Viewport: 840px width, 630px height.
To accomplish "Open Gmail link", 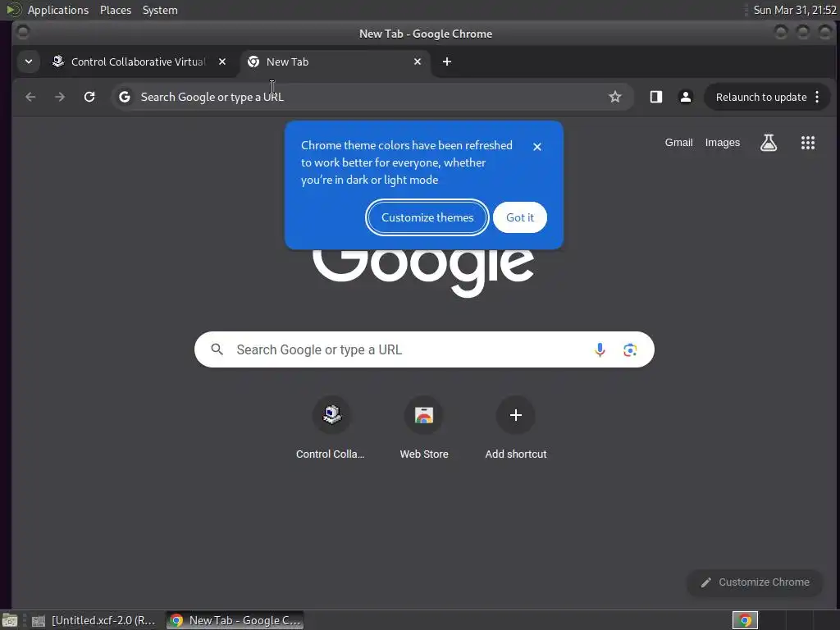I will pos(678,143).
